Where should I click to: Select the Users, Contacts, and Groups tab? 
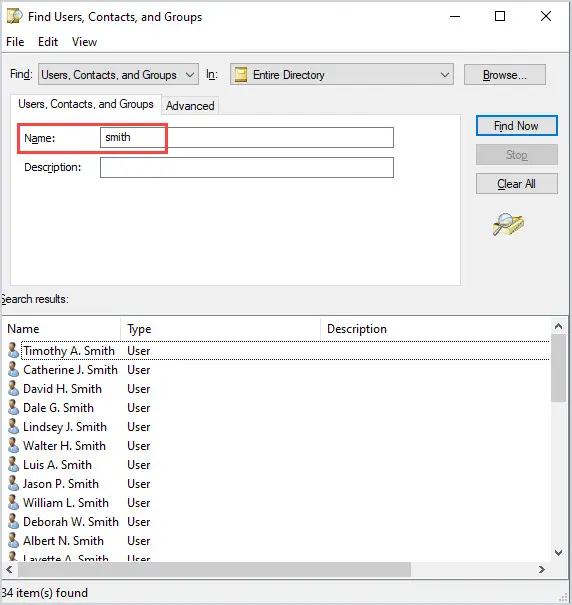[86, 104]
